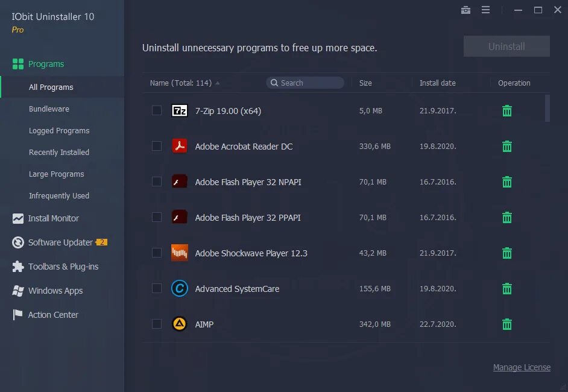Click the Install Monitor chart icon
The image size is (568, 392).
pos(17,218)
